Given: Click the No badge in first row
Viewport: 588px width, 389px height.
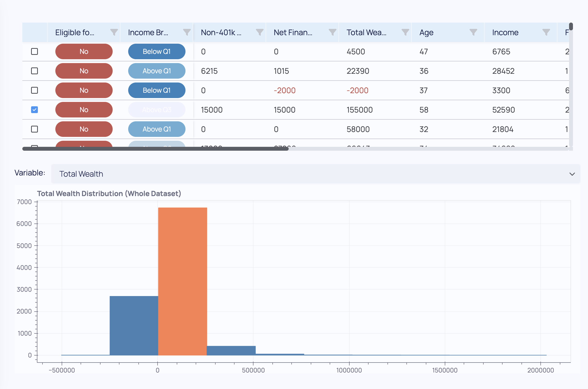Looking at the screenshot, I should (x=84, y=52).
